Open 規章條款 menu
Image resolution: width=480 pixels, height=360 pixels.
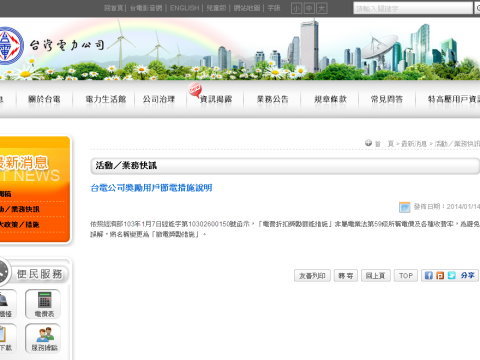(x=330, y=99)
